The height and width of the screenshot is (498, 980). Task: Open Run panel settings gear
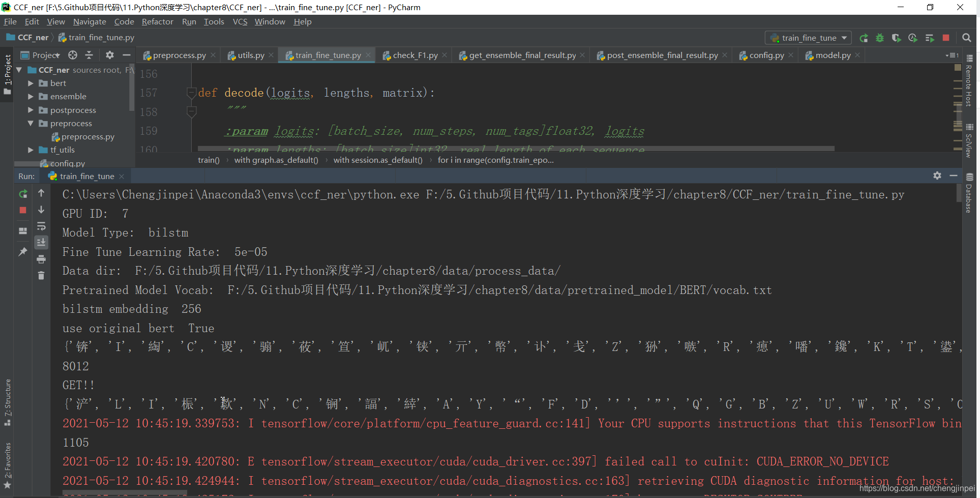[937, 175]
